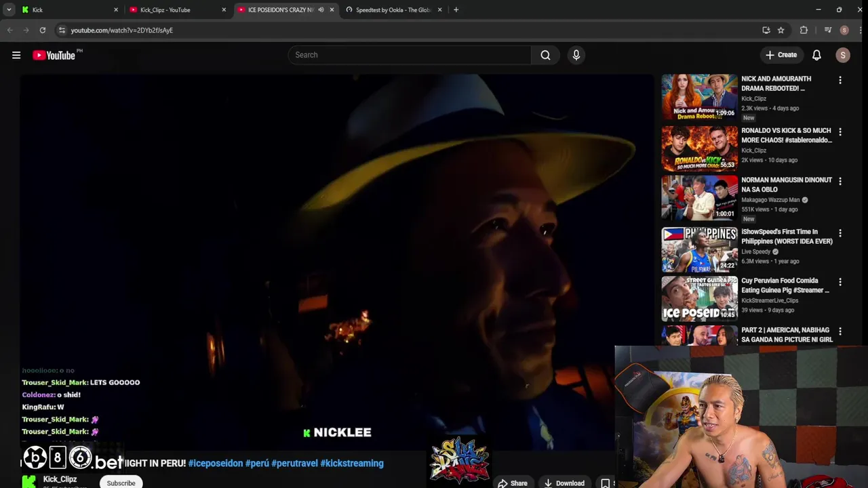Open the Chrome profile avatar
Screen dimensions: 868x488
pyautogui.click(x=844, y=30)
